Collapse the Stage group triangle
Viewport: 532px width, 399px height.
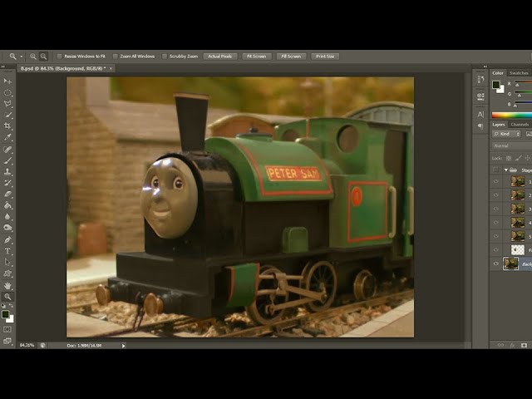(x=506, y=170)
